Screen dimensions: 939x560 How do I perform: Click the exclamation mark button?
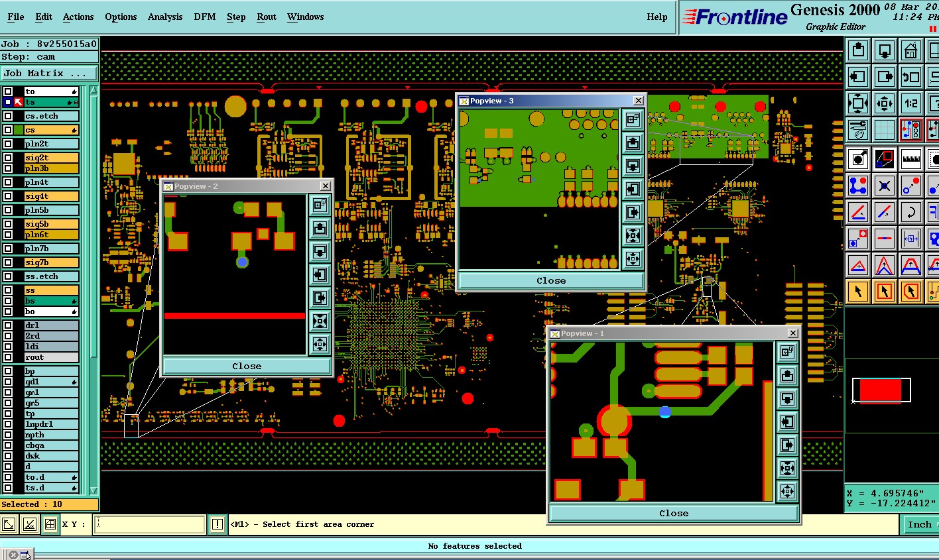(x=217, y=524)
